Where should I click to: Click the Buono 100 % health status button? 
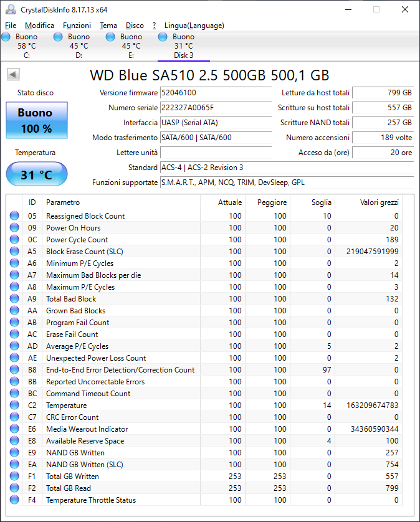tap(37, 120)
